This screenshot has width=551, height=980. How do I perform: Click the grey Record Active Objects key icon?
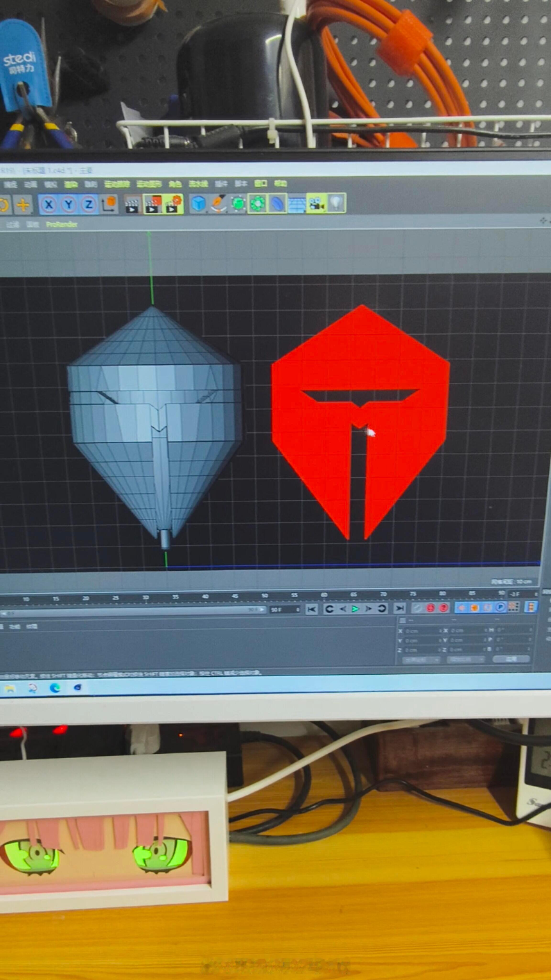(417, 608)
